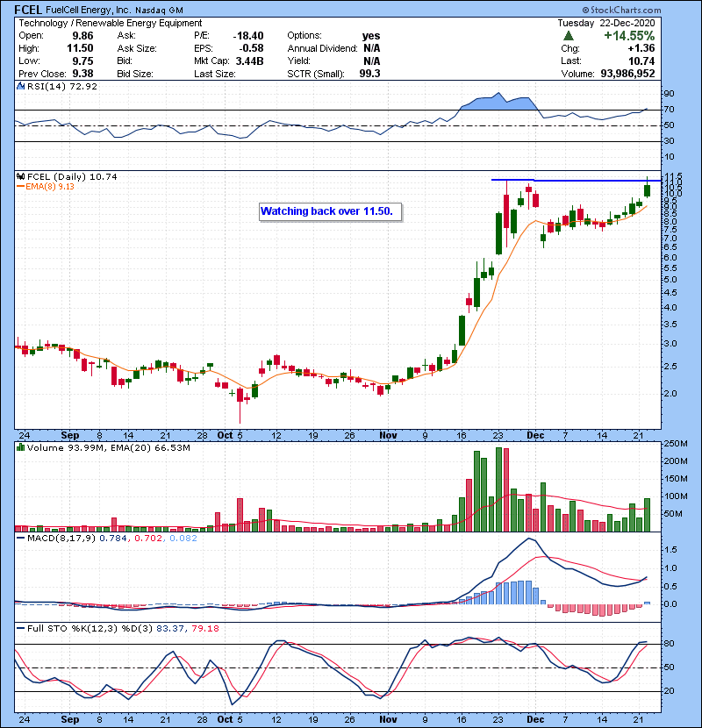This screenshot has width=702, height=728.
Task: Click the 250M label on the volume scale
Action: 676,444
